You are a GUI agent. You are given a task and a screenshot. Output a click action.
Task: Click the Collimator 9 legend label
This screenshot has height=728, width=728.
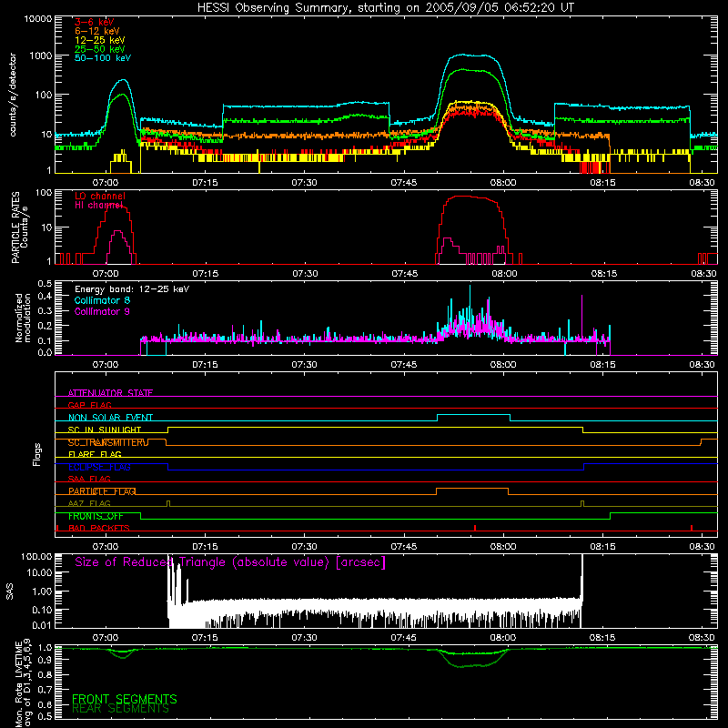102,311
